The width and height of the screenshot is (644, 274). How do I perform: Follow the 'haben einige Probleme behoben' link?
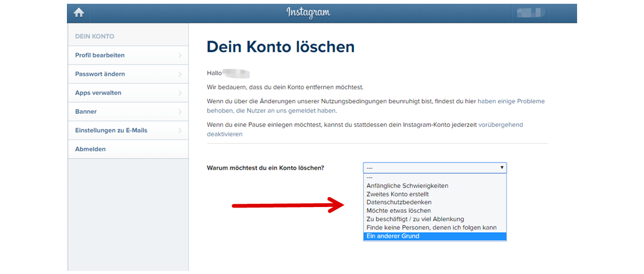pyautogui.click(x=511, y=101)
